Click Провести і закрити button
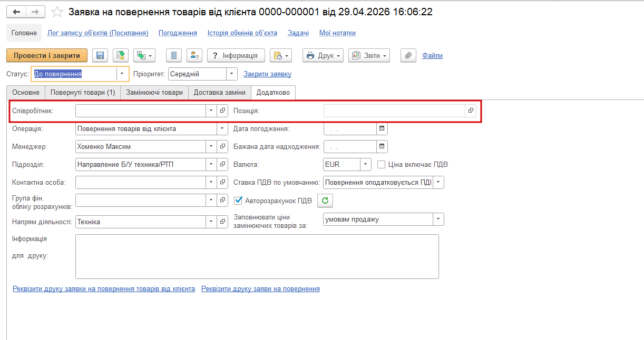The height and width of the screenshot is (340, 644). tap(47, 55)
